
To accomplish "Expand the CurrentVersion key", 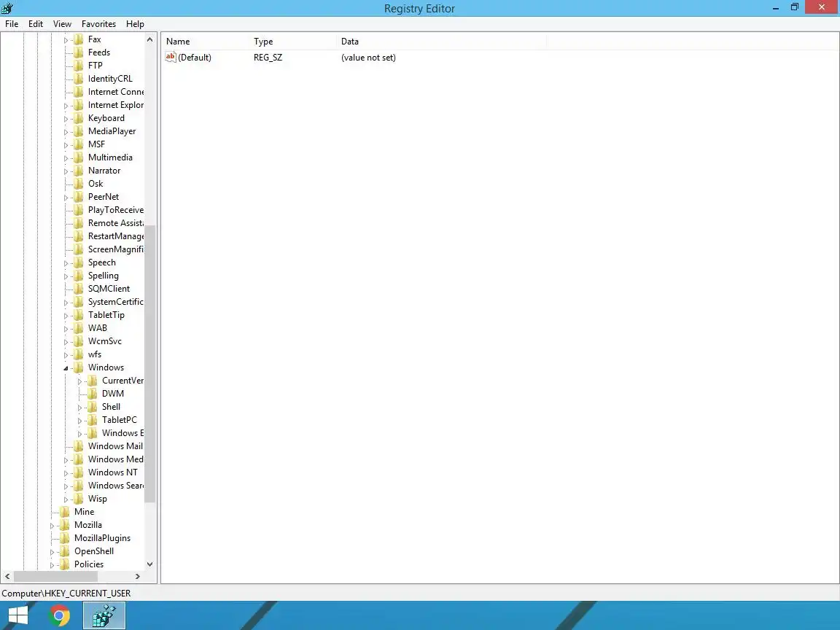I will point(79,381).
